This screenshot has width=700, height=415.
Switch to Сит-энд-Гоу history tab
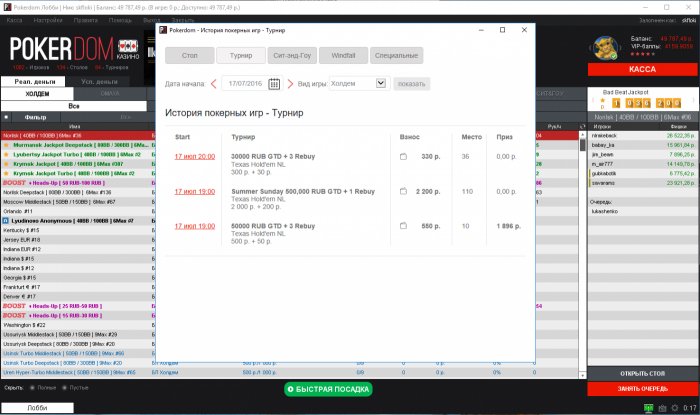[292, 55]
